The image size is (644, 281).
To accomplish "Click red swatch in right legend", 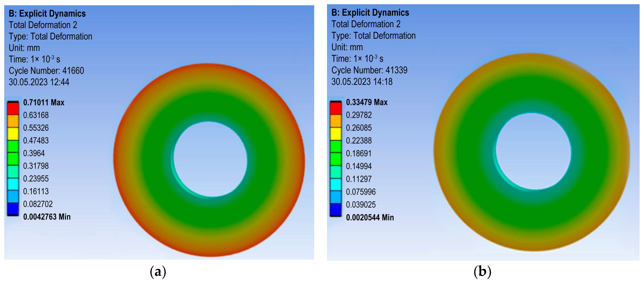I will tap(336, 108).
